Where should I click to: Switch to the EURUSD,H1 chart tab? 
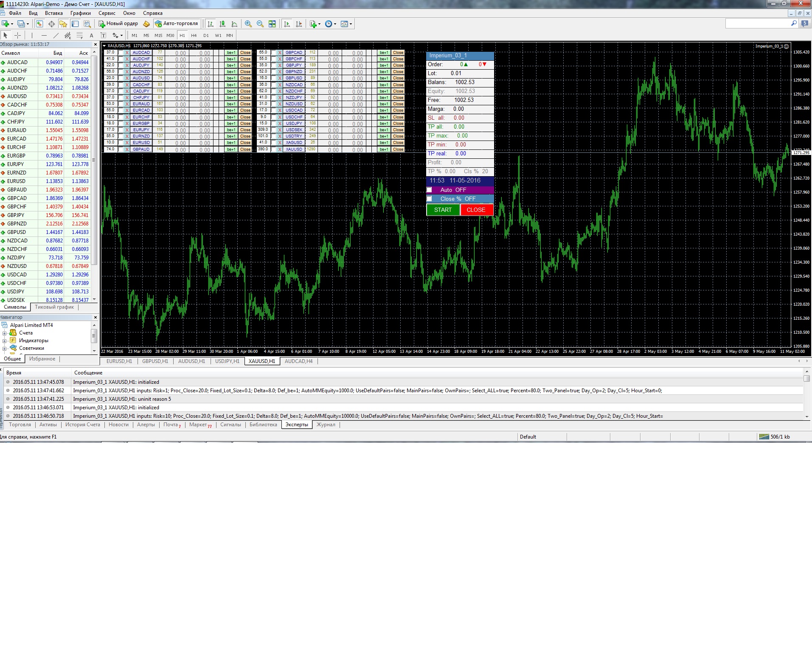[x=119, y=361]
